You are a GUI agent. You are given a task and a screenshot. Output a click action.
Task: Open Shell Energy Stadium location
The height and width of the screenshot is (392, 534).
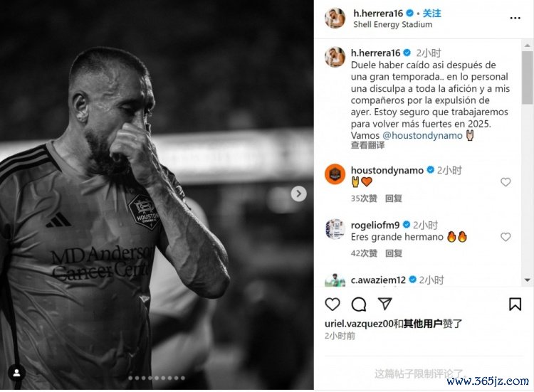[392, 24]
